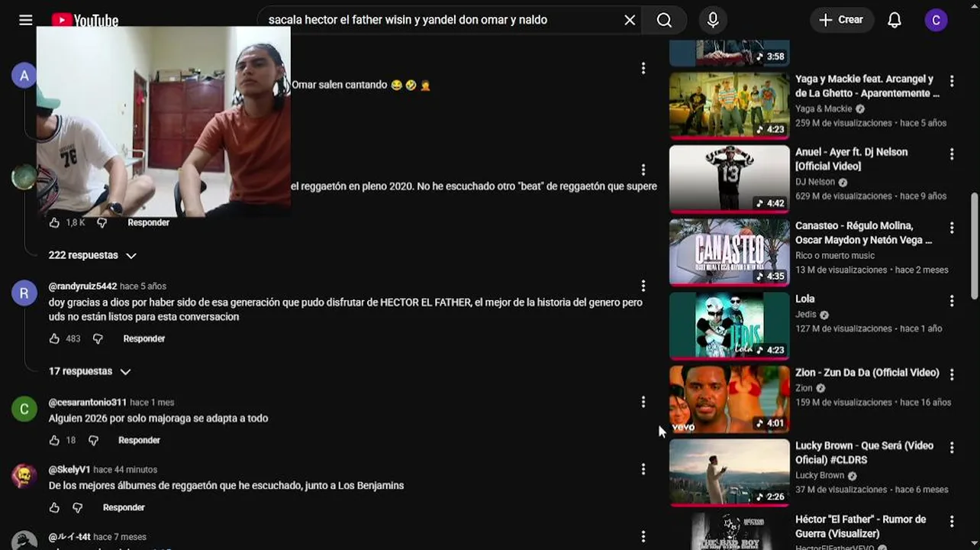Open Canasteo video thumbnail

pos(730,252)
